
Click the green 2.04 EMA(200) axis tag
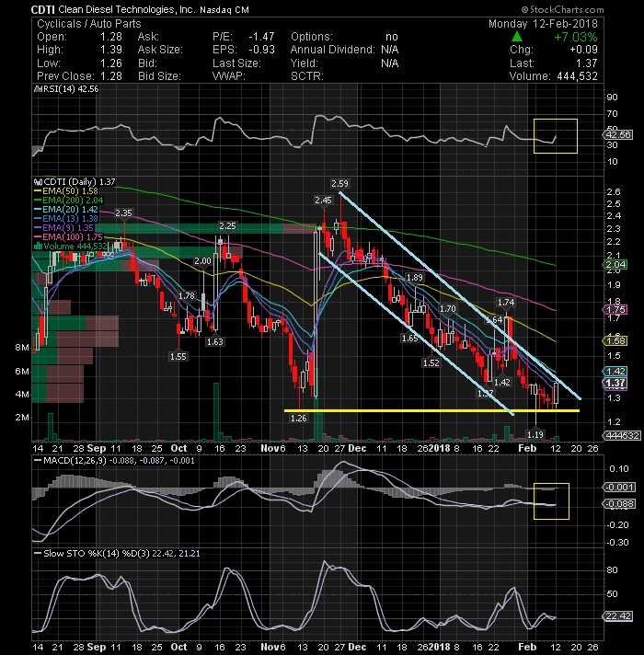click(x=615, y=264)
